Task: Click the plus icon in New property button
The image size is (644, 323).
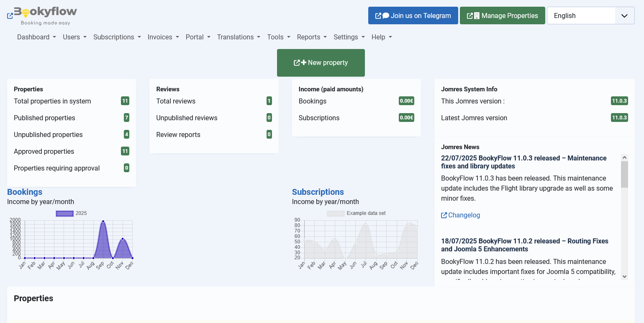Action: 304,62
